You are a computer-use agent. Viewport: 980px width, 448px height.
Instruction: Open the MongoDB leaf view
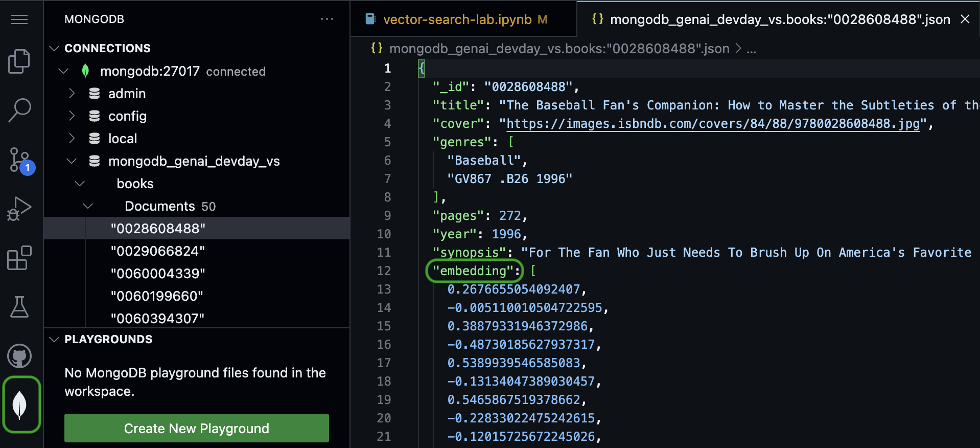click(x=19, y=405)
